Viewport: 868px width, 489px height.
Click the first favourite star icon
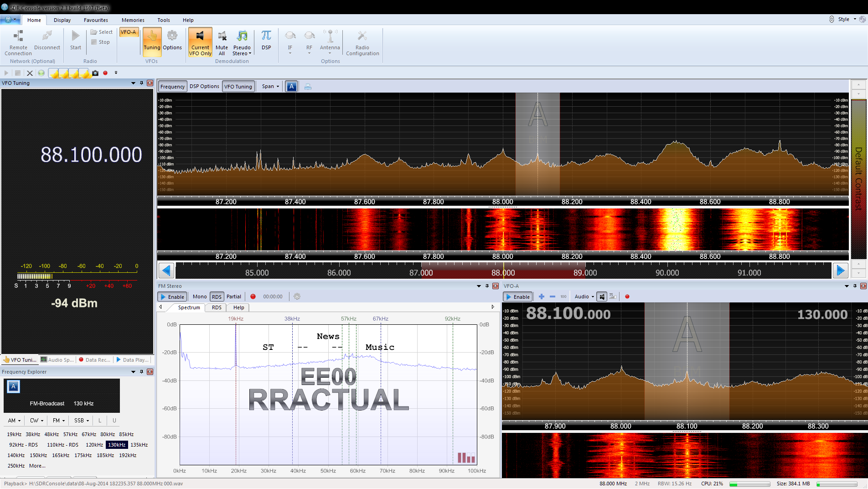coord(54,73)
